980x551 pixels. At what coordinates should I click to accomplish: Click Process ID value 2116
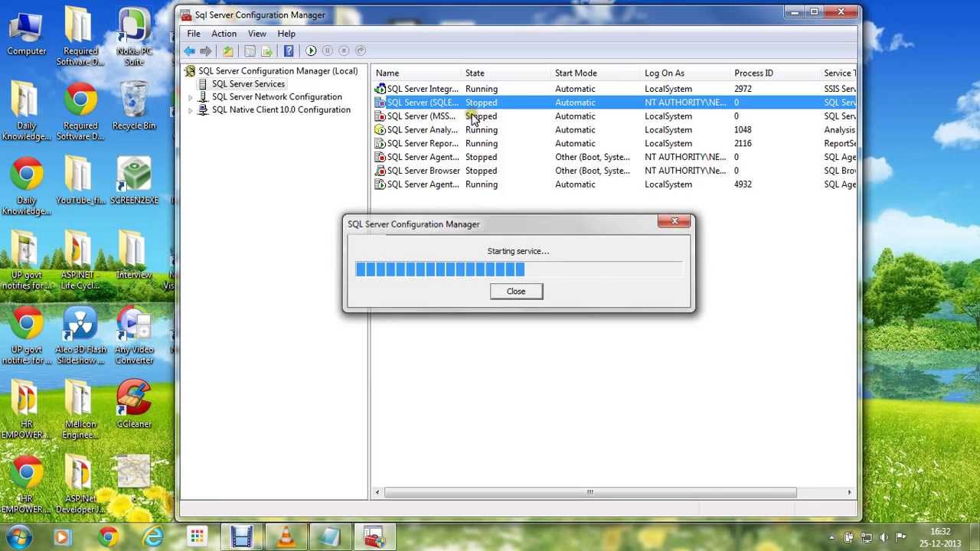(x=743, y=144)
